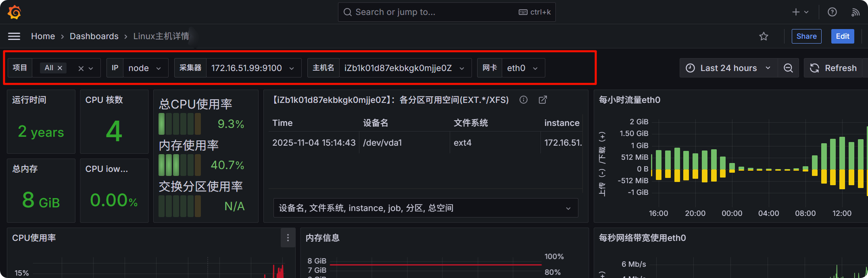Click the N/A swap usage value
This screenshot has height=278, width=868.
pos(234,206)
